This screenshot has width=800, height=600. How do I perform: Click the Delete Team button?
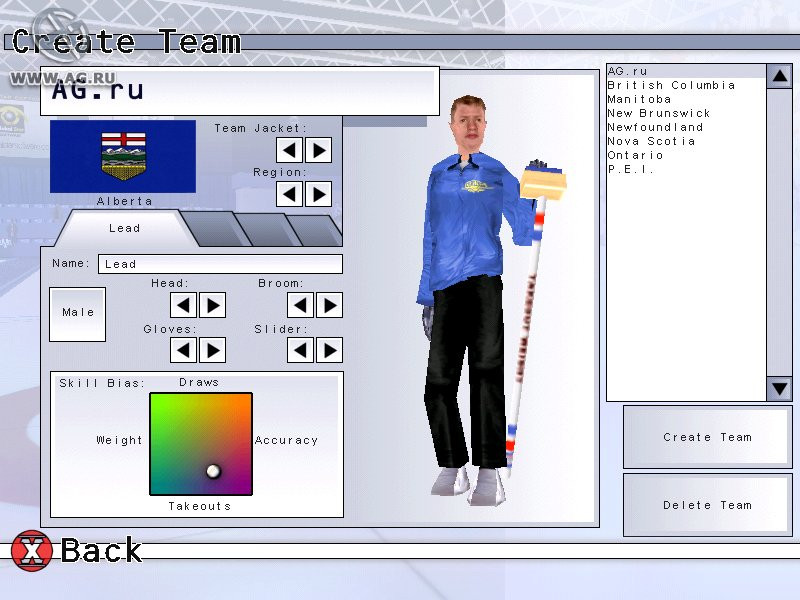pyautogui.click(x=707, y=505)
